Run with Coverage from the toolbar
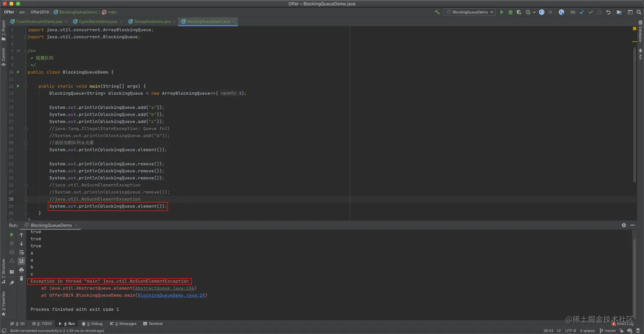Viewport: 644px width, 334px height. pyautogui.click(x=519, y=12)
